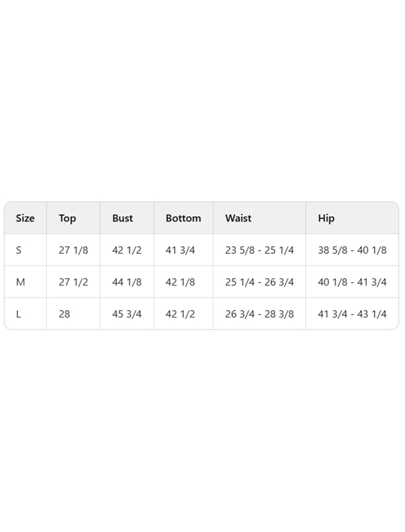This screenshot has height=532, width=405.
Task: Select waist range 26 3/4 - 28 3/8
Action: (259, 314)
